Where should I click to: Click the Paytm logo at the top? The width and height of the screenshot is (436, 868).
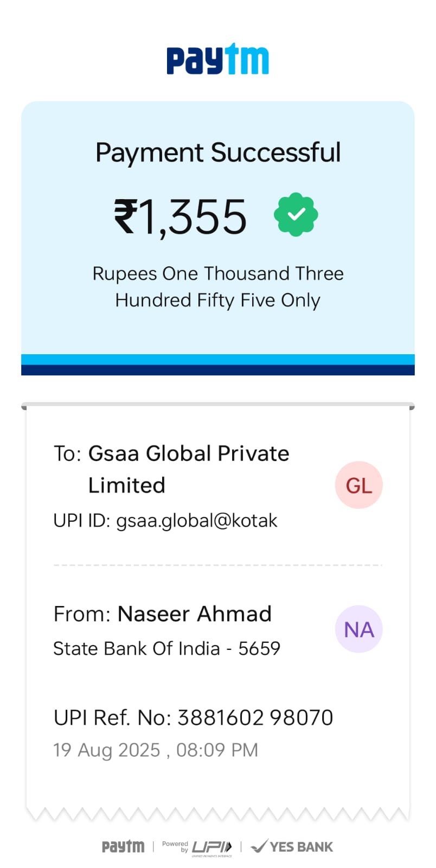click(x=217, y=59)
